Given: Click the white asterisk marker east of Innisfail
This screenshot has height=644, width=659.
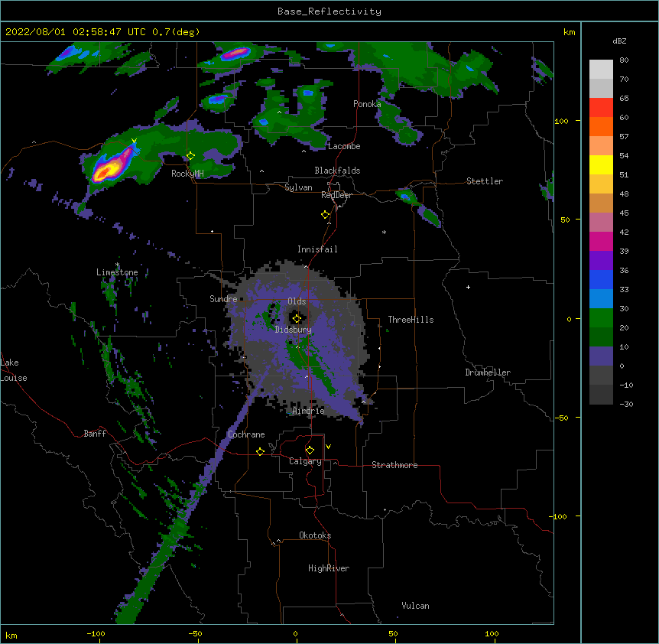Looking at the screenshot, I should (384, 232).
